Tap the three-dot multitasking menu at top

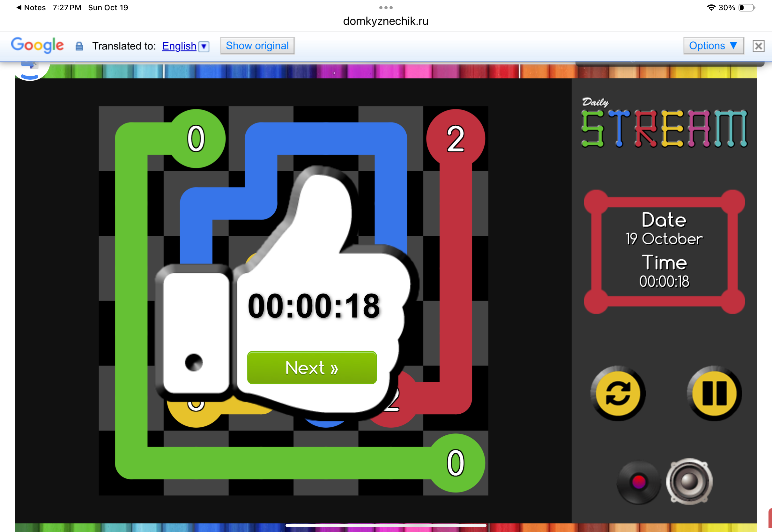[x=386, y=7]
